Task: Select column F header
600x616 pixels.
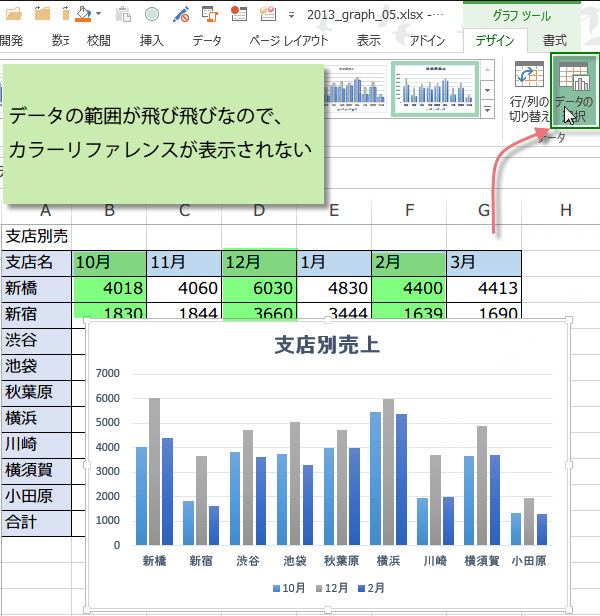Action: point(409,211)
